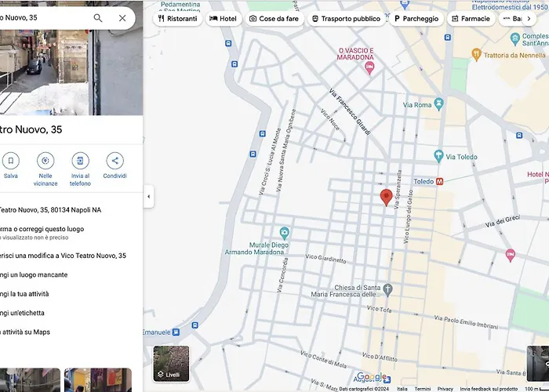Collapse the side panel
This screenshot has width=549, height=392.
tap(148, 196)
